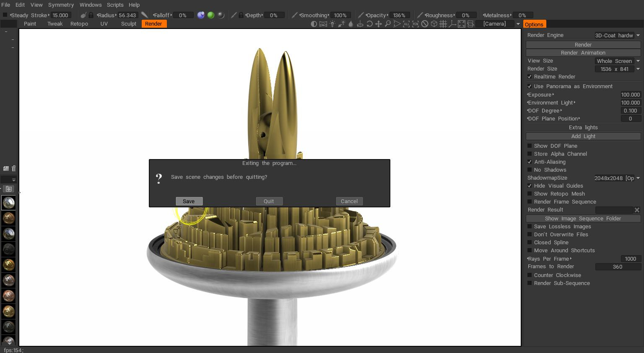Click Cancel in the exit dialog

coord(349,201)
